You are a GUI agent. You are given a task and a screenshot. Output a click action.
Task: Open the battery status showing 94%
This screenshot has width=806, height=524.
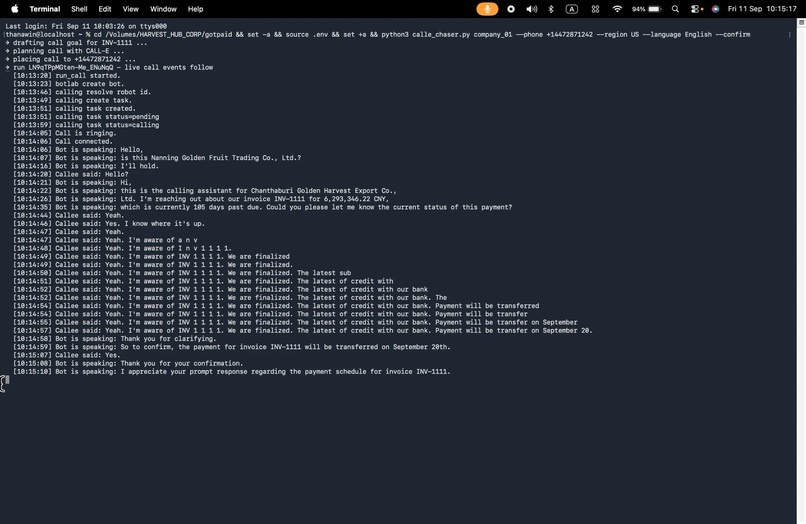point(647,9)
